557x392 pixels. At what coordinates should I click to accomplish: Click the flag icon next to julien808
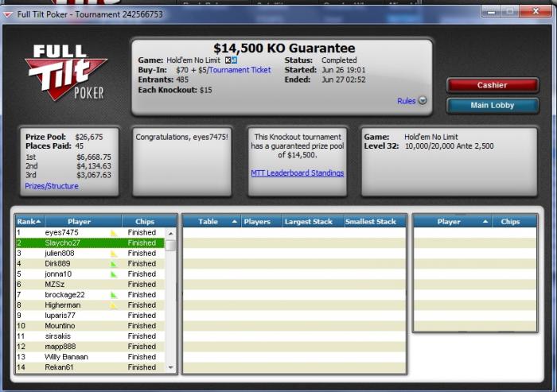(114, 254)
